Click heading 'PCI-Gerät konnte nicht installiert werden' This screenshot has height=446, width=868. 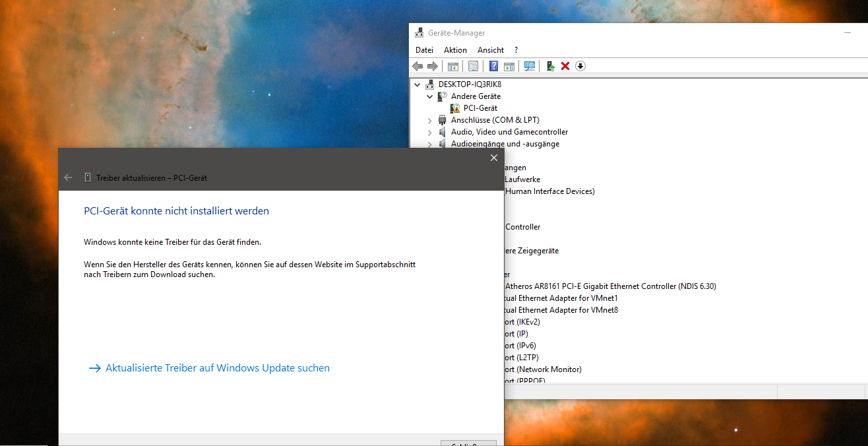[177, 211]
